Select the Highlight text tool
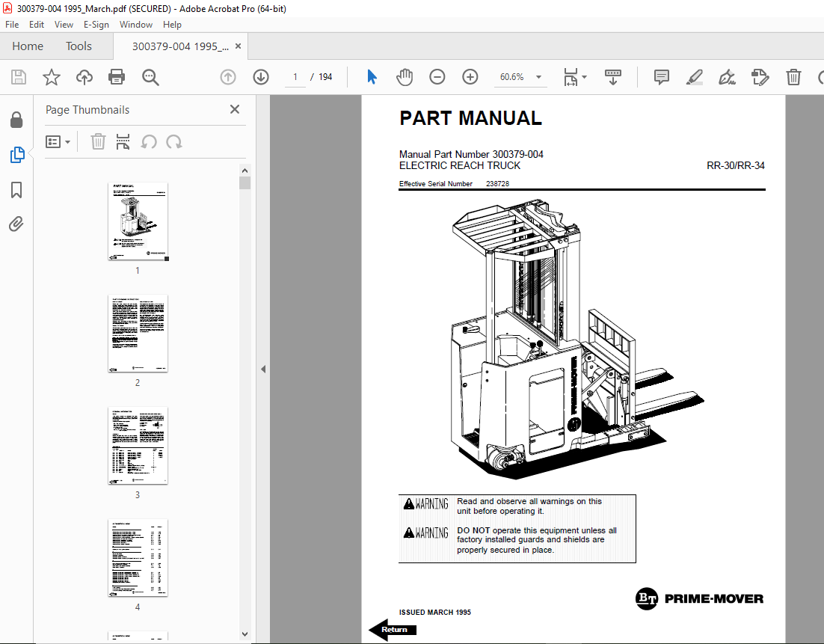Image resolution: width=824 pixels, height=644 pixels. 695,77
